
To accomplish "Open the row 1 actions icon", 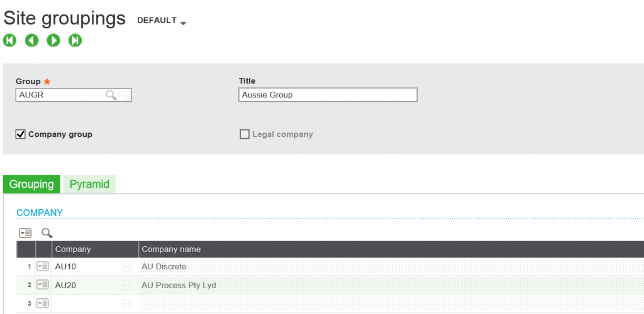I will [x=43, y=267].
